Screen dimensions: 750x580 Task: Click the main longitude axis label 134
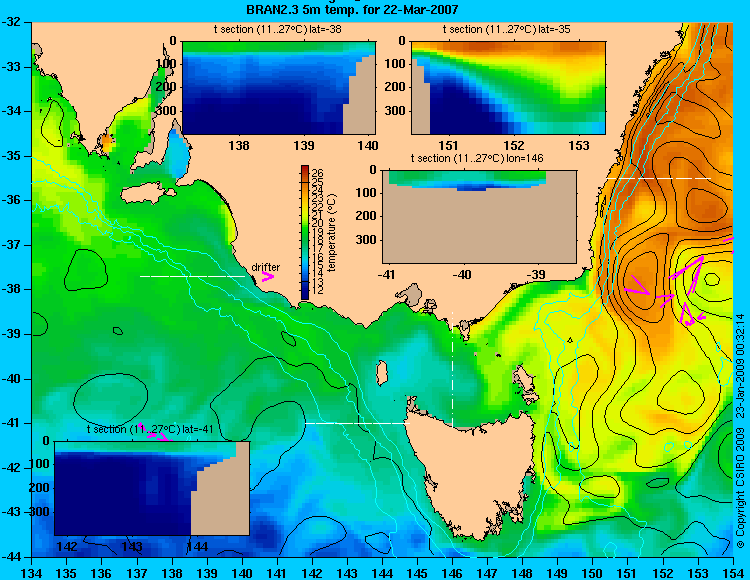click(x=31, y=573)
